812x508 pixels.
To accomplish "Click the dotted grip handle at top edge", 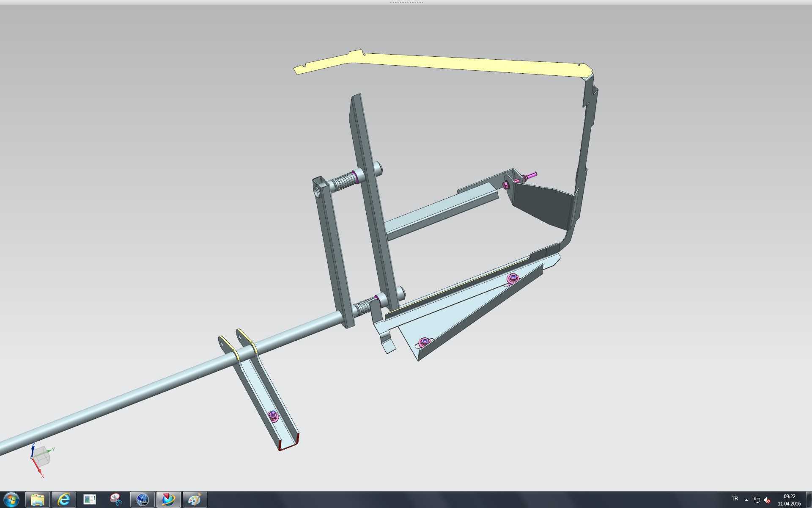I will (x=406, y=2).
